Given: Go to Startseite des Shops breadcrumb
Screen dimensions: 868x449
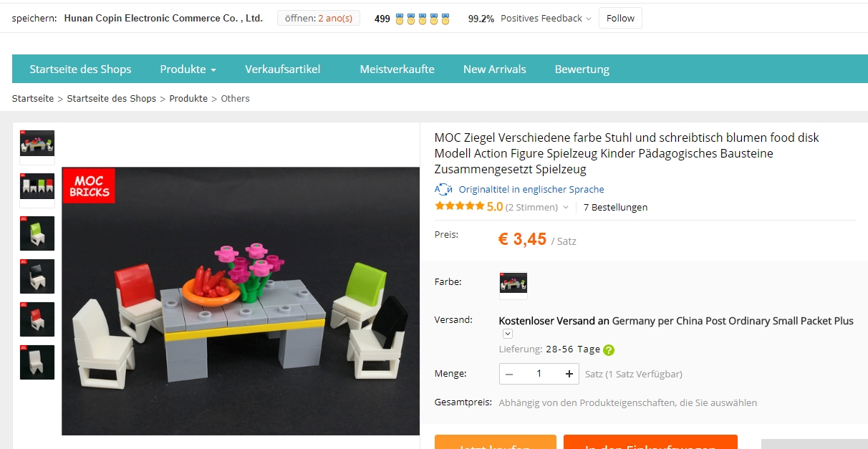Looking at the screenshot, I should 112,99.
